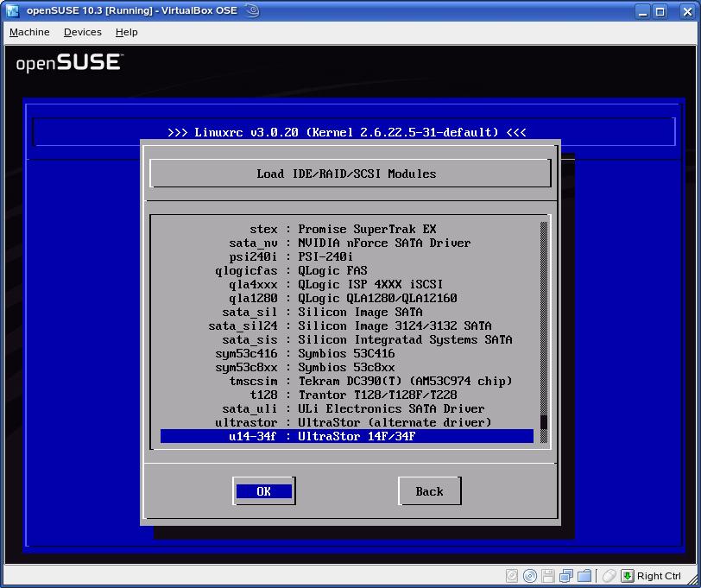701x588 pixels.
Task: Click the Right Ctrl host key label
Action: click(x=659, y=576)
